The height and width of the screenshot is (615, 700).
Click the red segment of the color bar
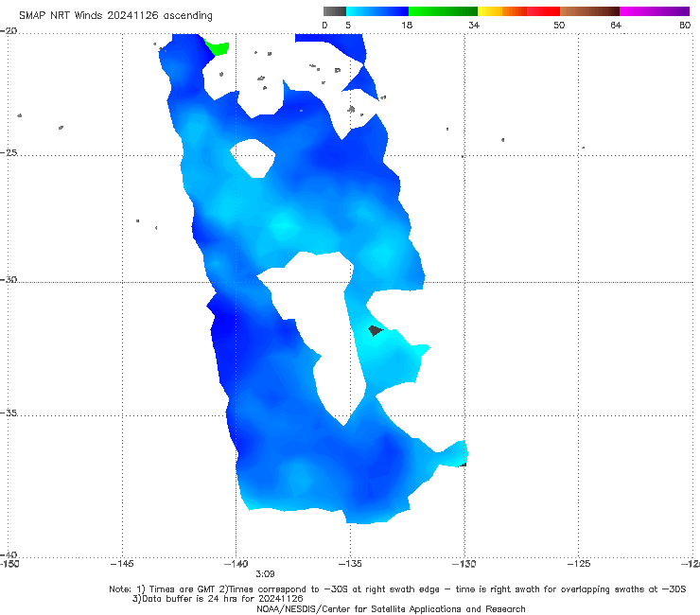pos(543,11)
